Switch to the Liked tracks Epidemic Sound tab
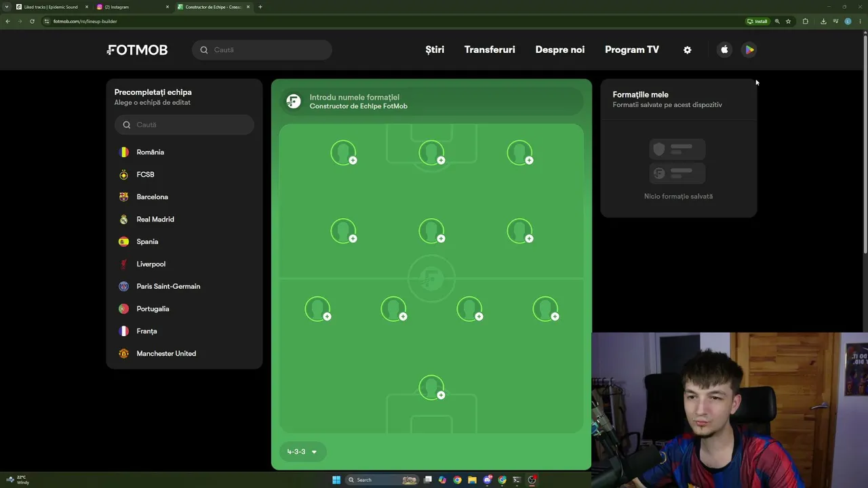Screen dimensions: 868x488 click(x=52, y=7)
